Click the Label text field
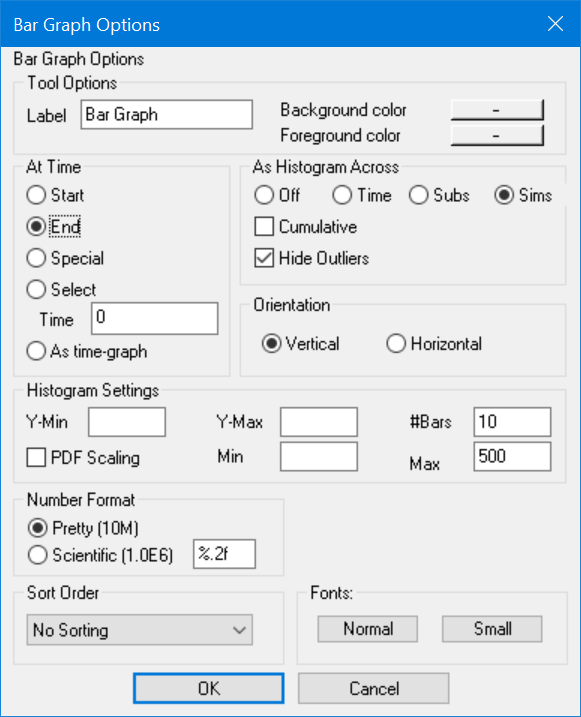Viewport: 581px width, 717px height. click(167, 114)
